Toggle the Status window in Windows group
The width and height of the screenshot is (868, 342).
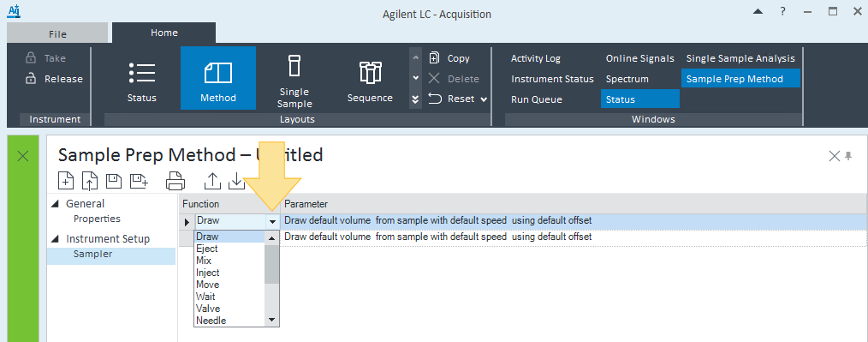click(640, 99)
